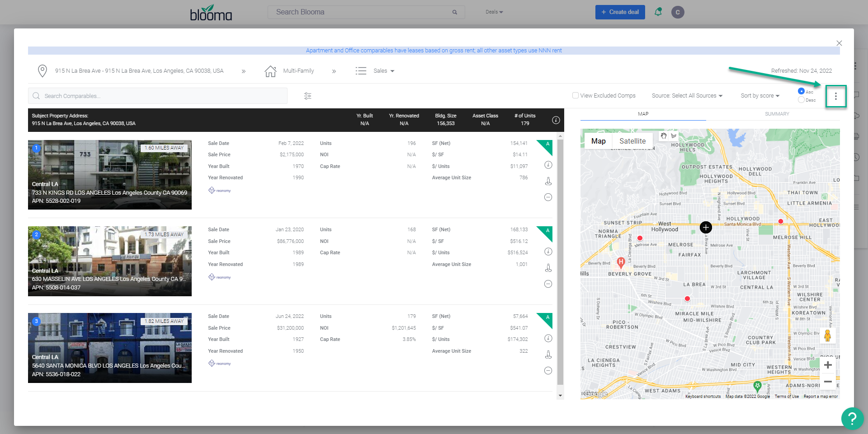Open photo of 733 N Kings Rd property
The width and height of the screenshot is (868, 434).
(110, 175)
